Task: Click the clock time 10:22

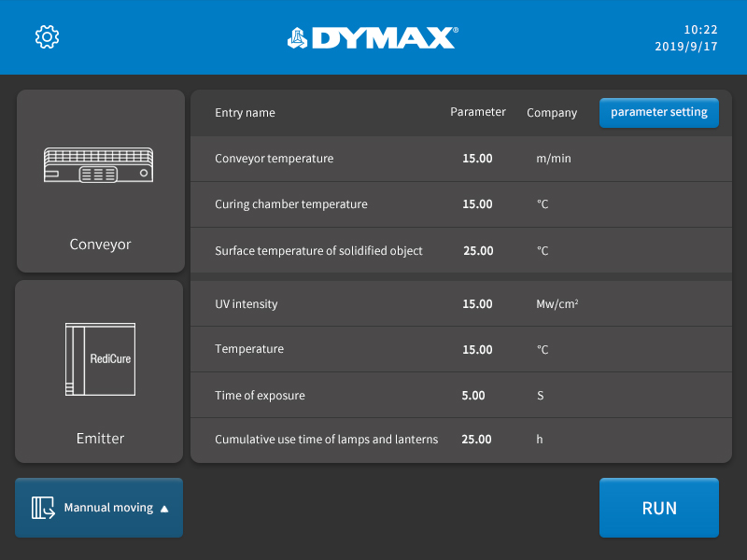Action: tap(700, 30)
